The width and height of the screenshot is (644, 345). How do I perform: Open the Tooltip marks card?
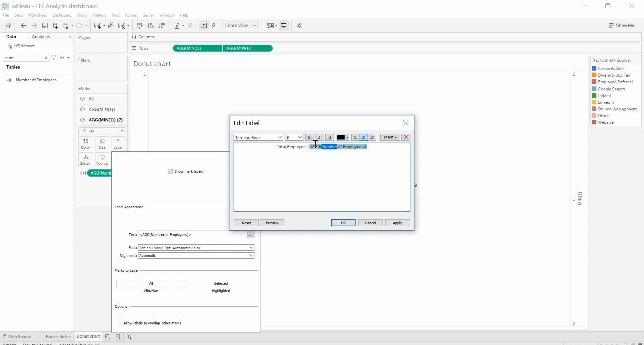[x=102, y=160]
